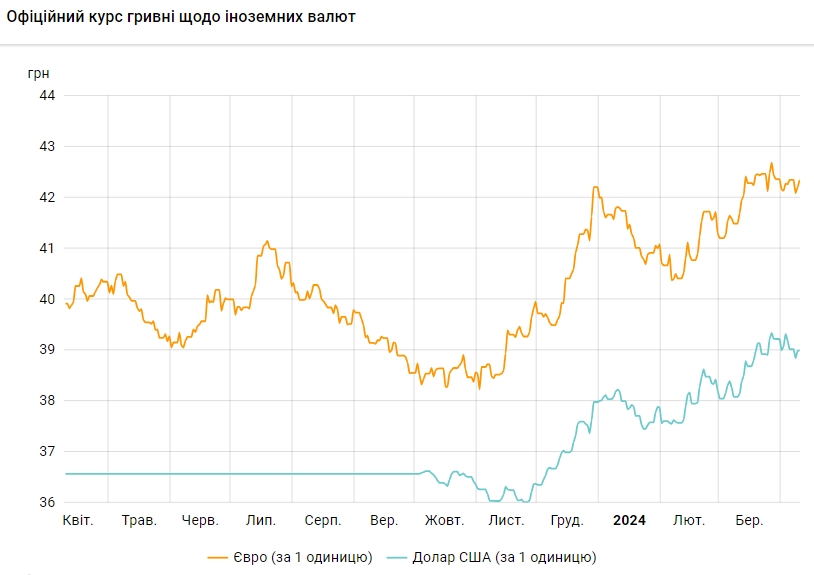The height and width of the screenshot is (575, 814).
Task: Click the Вер. axis label
Action: (x=384, y=521)
